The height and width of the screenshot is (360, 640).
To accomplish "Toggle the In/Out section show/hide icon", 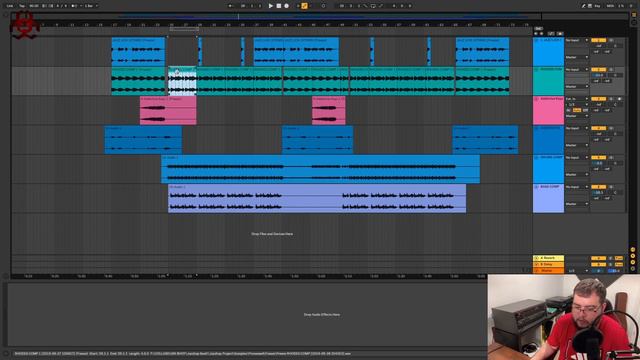I will click(x=633, y=249).
